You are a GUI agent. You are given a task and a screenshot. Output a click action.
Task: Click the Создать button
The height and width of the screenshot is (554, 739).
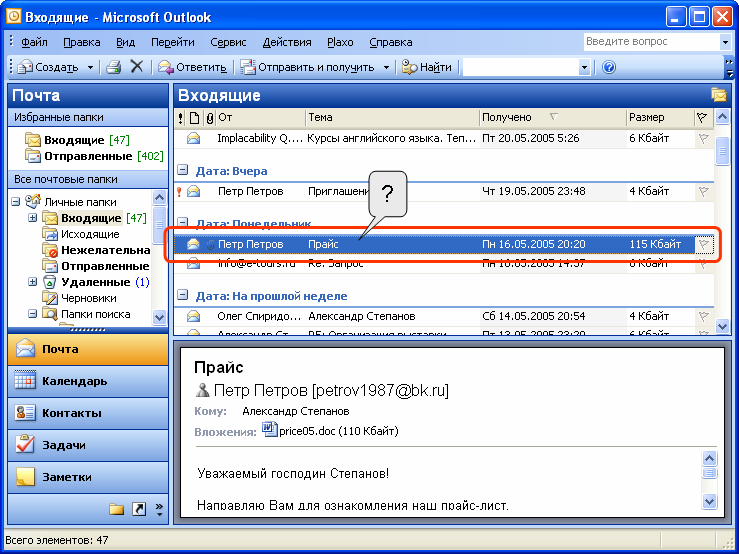(x=48, y=67)
